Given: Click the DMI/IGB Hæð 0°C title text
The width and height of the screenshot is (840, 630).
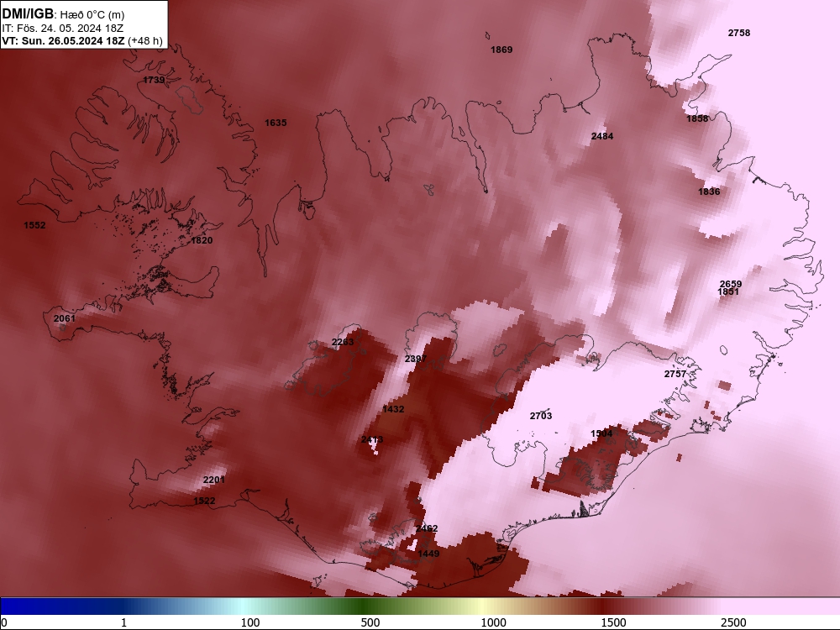Looking at the screenshot, I should 63,14.
